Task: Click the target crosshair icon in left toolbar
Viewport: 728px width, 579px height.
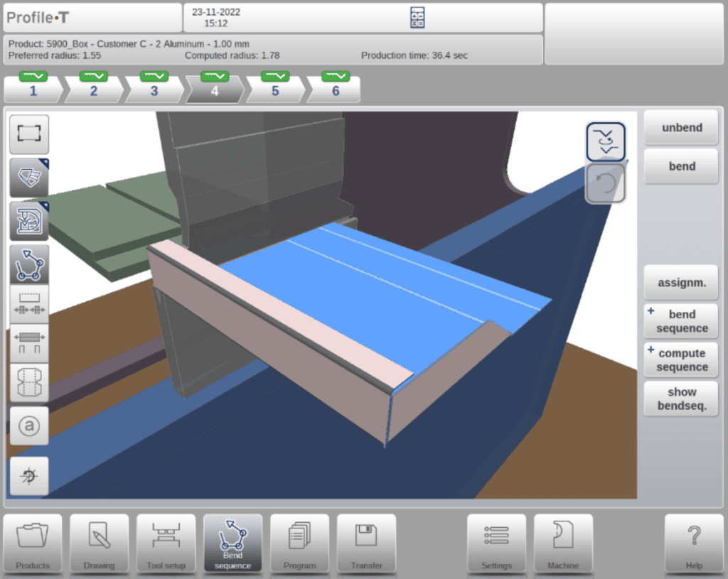Action: (x=29, y=476)
